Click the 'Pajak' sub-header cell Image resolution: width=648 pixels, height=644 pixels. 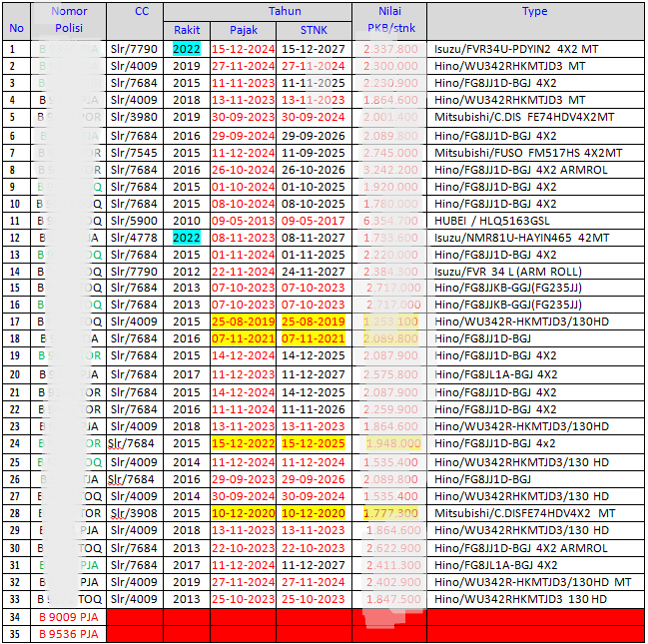point(244,30)
